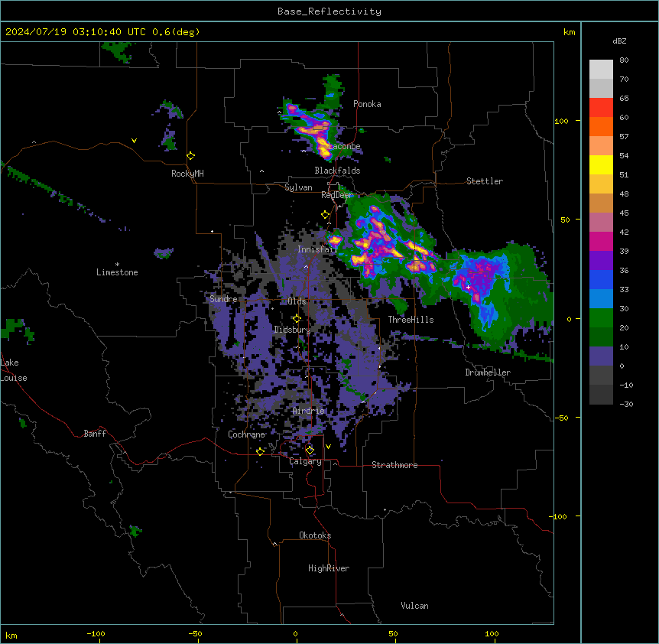Viewport: 659px width, 644px height.
Task: Click the Didsbury label
Action: (x=293, y=330)
